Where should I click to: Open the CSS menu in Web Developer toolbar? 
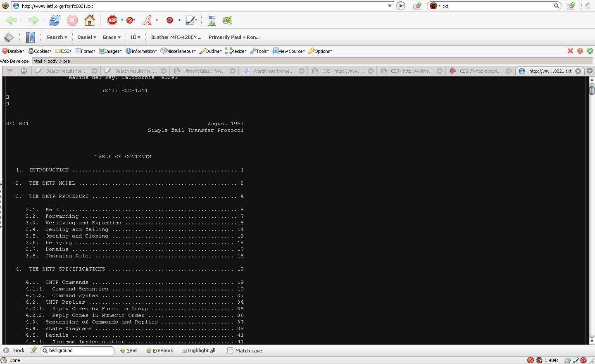point(64,51)
